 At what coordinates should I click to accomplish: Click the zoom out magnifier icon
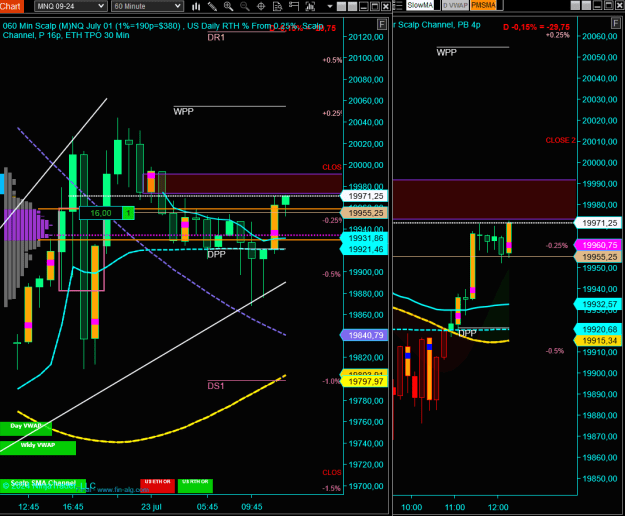click(245, 6)
